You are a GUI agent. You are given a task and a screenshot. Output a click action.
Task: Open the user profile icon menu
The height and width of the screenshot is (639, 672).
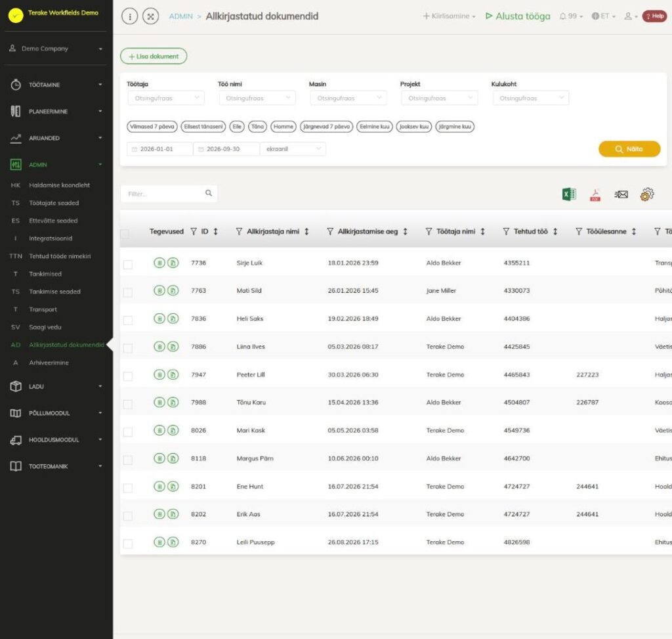pyautogui.click(x=631, y=16)
